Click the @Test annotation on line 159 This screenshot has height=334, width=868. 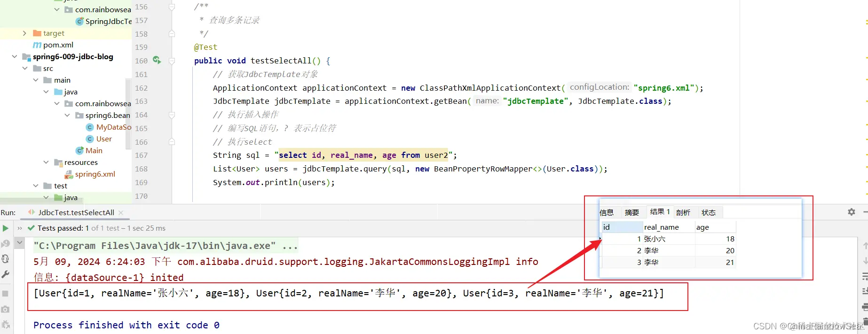point(206,47)
